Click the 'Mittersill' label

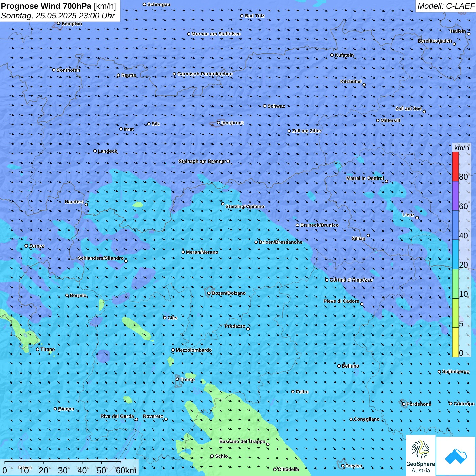coord(391,120)
